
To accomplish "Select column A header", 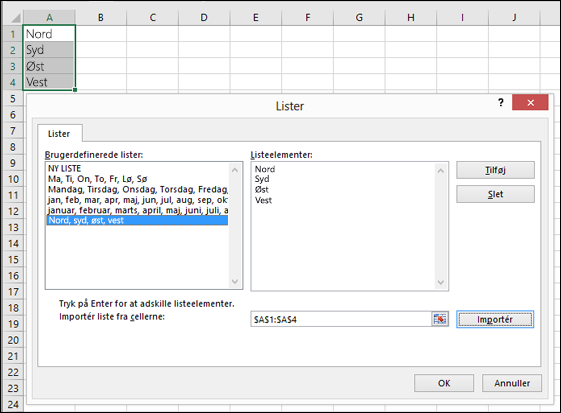I will coord(49,17).
